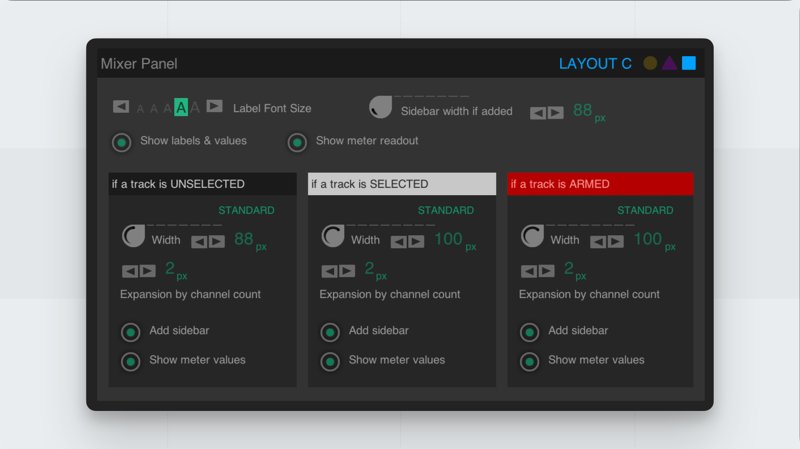Image resolution: width=800 pixels, height=449 pixels.
Task: Decrease UNSELECTED expansion by channel count
Action: click(130, 271)
